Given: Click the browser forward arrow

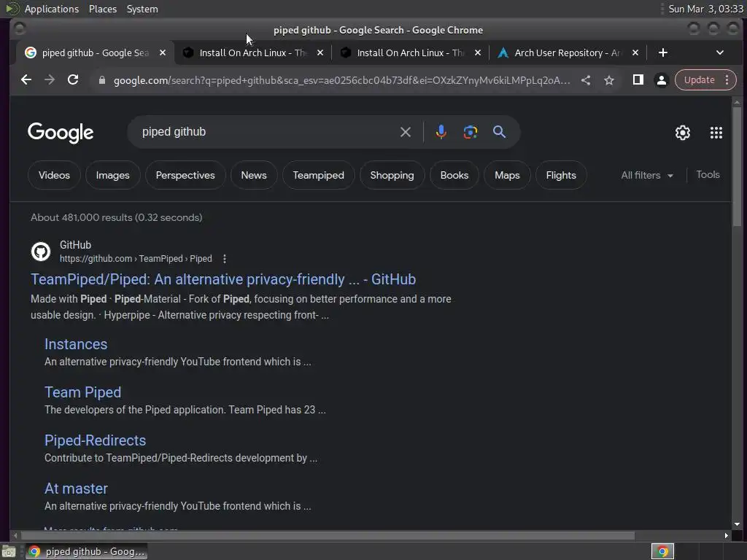Looking at the screenshot, I should point(50,80).
